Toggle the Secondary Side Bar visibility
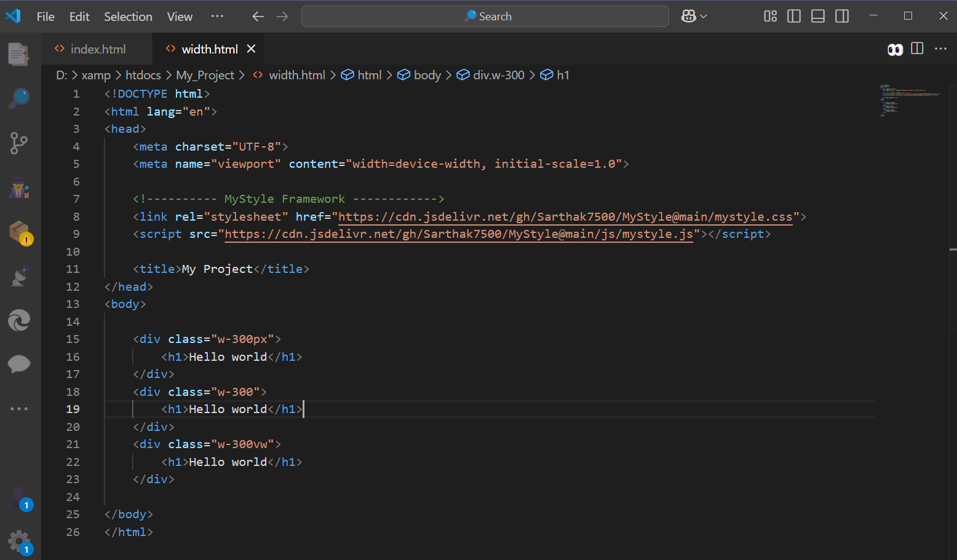Screen dimensions: 957x560 842,17
